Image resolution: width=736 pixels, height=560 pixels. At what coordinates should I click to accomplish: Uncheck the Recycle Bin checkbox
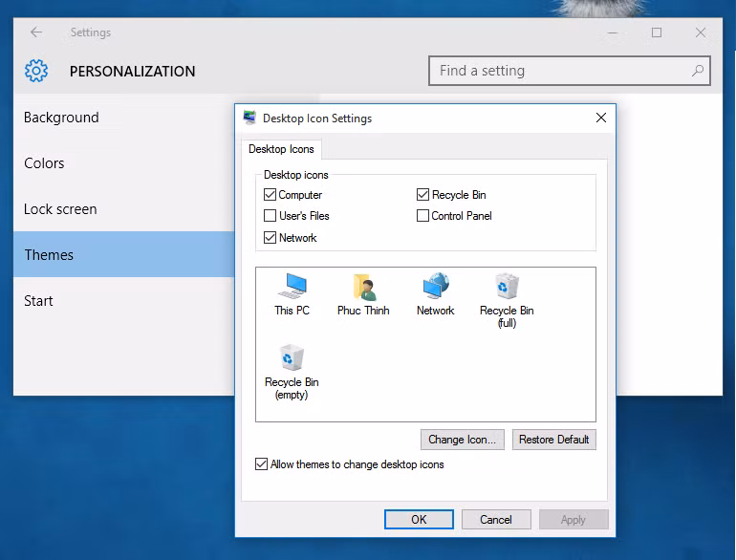coord(423,195)
